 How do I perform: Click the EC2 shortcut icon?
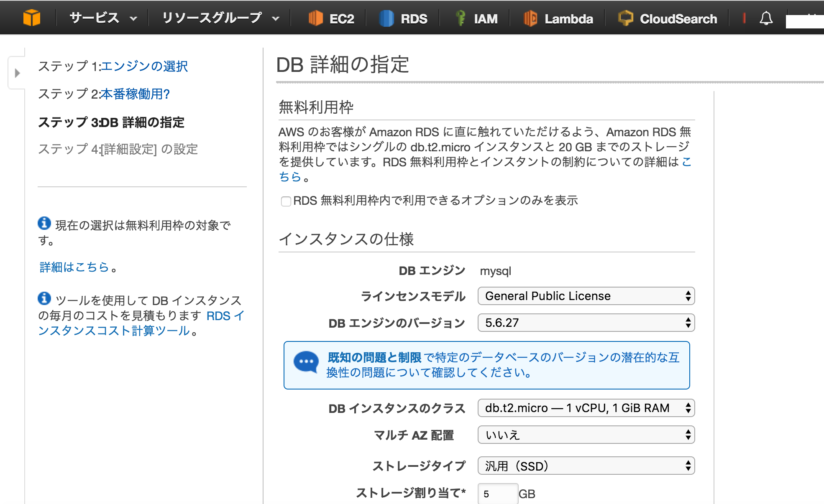point(316,18)
